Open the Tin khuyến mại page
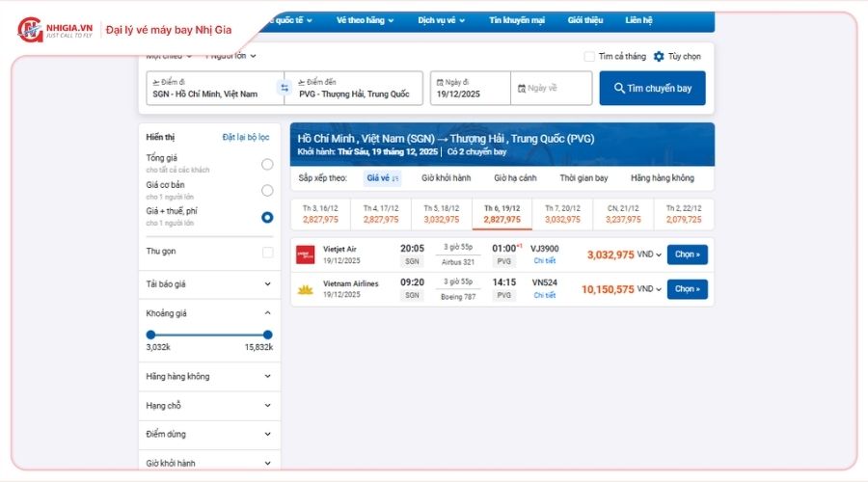Image resolution: width=868 pixels, height=482 pixels. (x=517, y=20)
